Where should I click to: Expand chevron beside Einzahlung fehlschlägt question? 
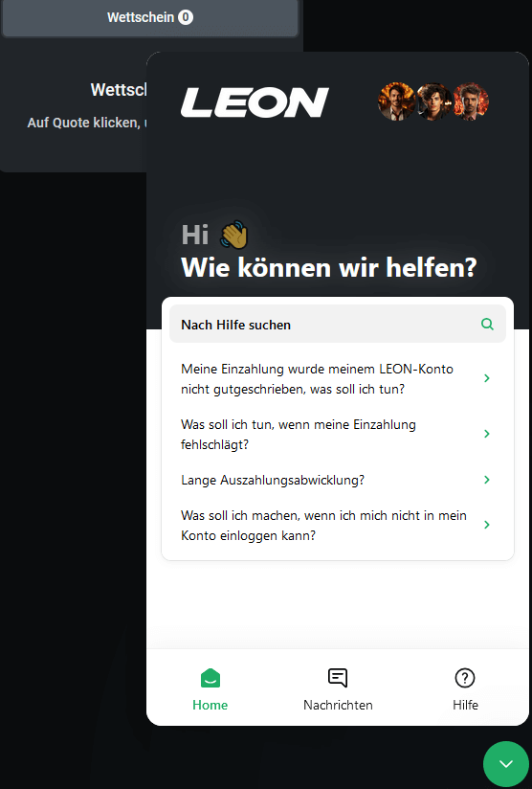(x=487, y=434)
